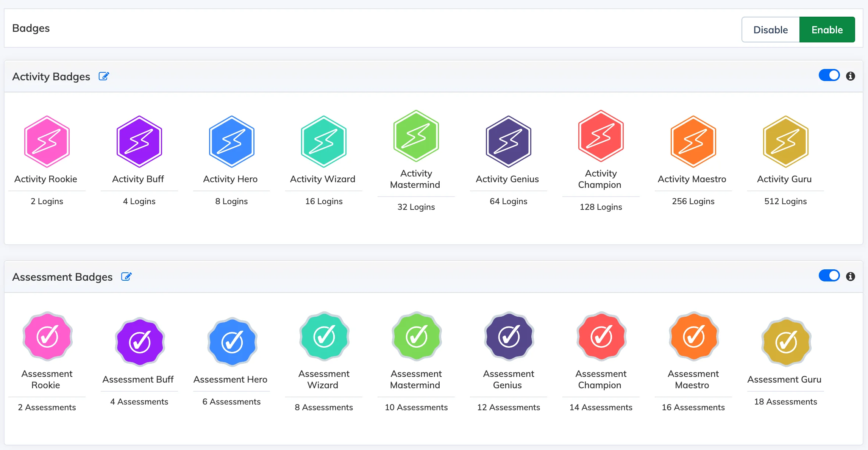Click the 'Activity Genius' name text
The width and height of the screenshot is (868, 450).
[x=507, y=179]
